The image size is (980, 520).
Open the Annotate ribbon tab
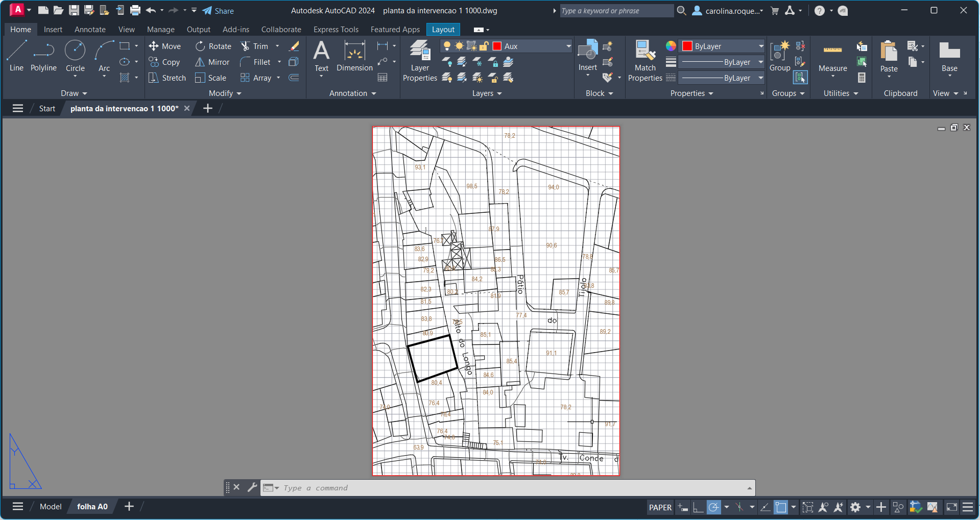[x=90, y=30]
